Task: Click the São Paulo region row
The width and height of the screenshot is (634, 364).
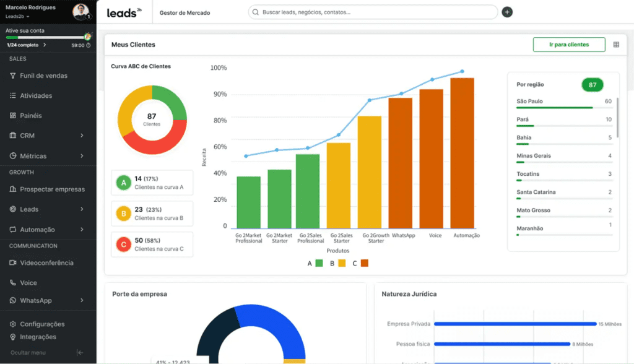Action: [564, 103]
